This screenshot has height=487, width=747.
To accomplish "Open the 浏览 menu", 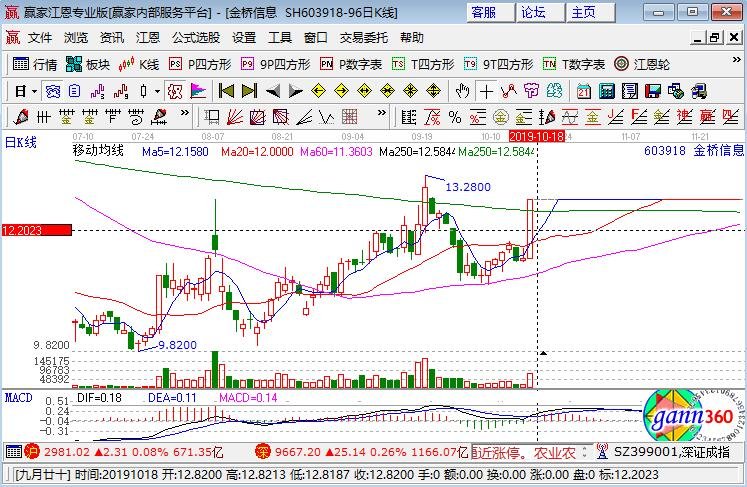I will (76, 38).
